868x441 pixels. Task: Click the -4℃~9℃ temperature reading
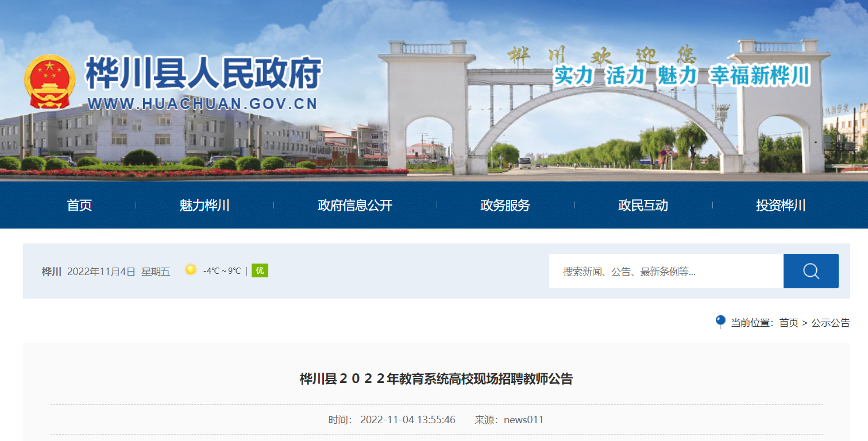222,271
